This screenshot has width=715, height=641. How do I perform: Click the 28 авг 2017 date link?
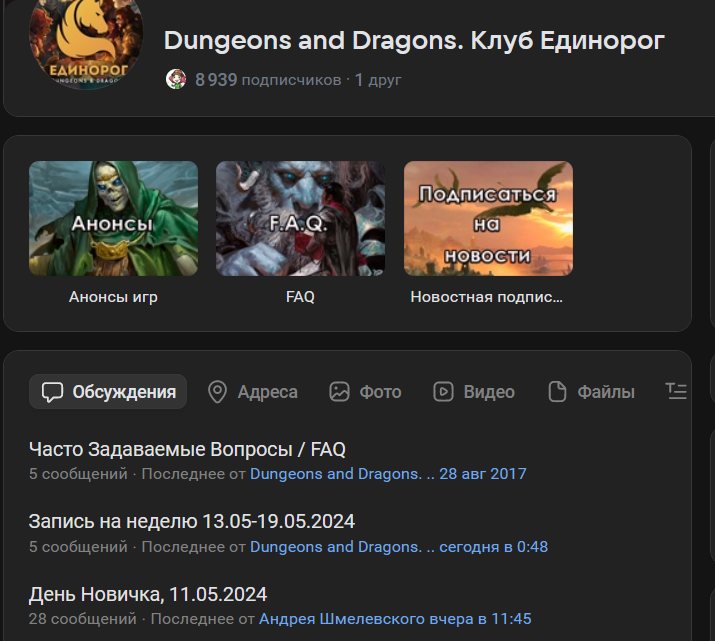coord(482,474)
